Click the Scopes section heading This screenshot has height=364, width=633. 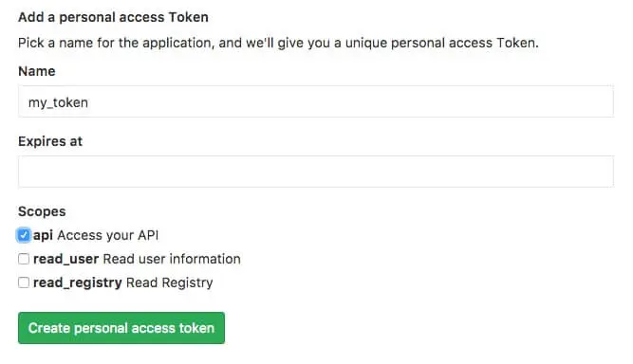42,211
